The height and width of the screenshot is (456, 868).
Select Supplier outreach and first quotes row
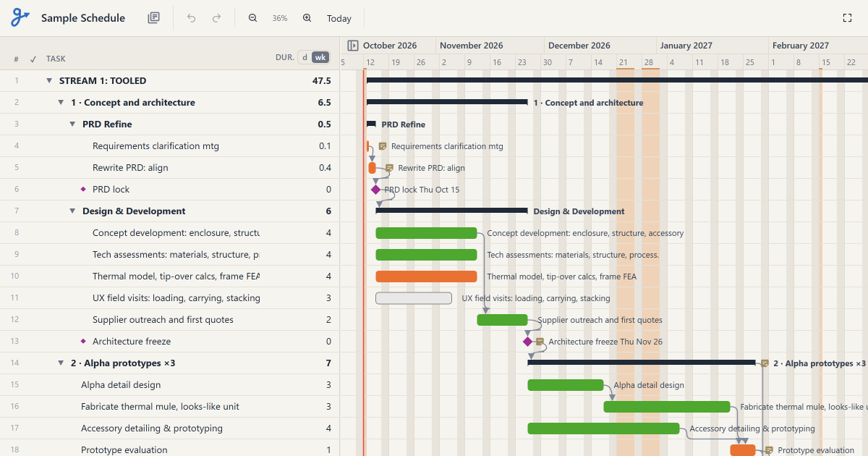(x=170, y=320)
